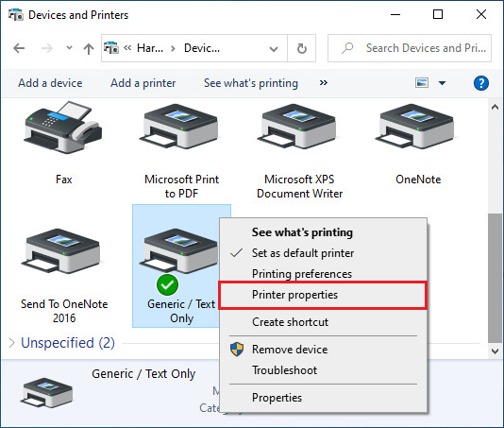Toggle Set as default printer menu item
This screenshot has height=428, width=504.
323,253
